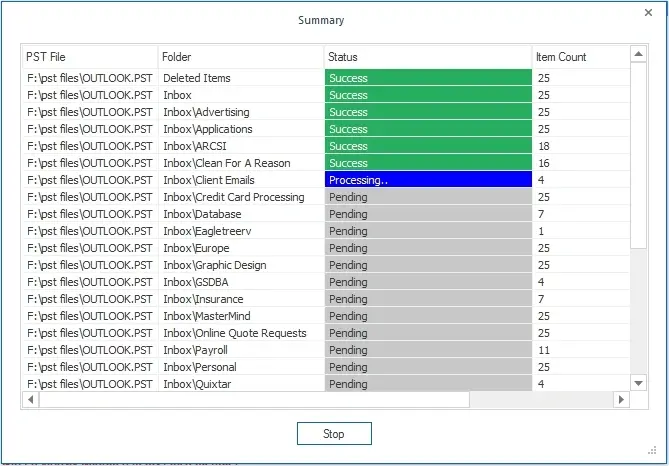Click Success status for Deleted Items
The width and height of the screenshot is (669, 466).
(428, 78)
